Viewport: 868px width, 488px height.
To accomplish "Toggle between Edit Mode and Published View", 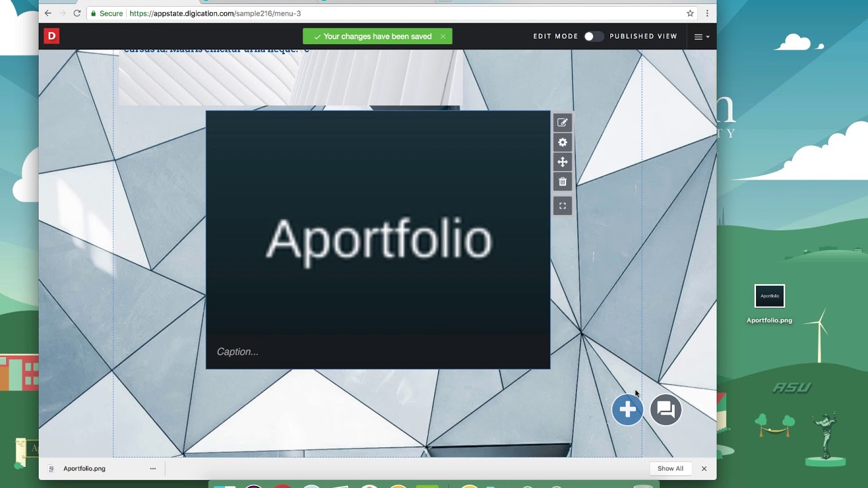I will [x=593, y=37].
